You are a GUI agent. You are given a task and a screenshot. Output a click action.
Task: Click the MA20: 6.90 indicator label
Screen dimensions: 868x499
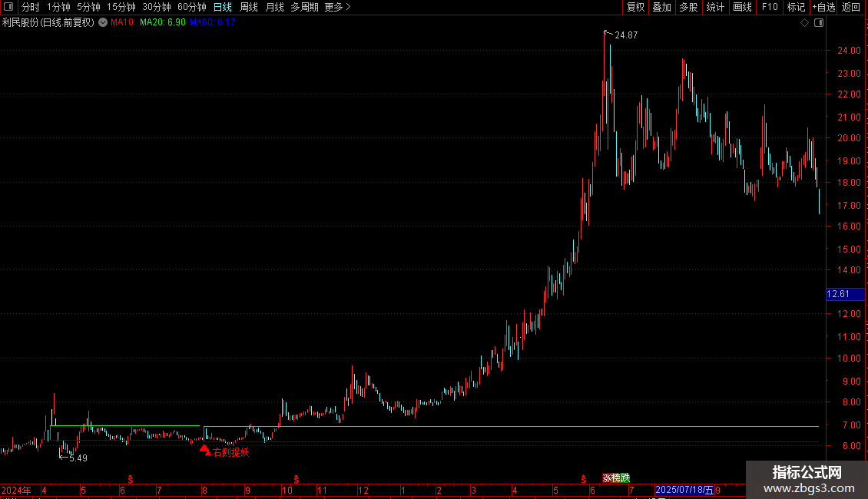[x=163, y=23]
